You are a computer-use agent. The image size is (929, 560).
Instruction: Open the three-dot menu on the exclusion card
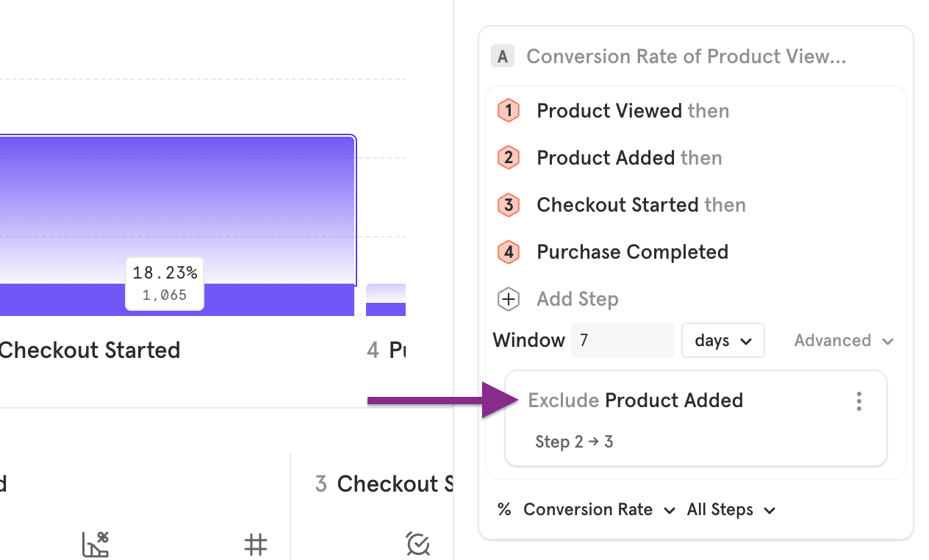pyautogui.click(x=859, y=401)
